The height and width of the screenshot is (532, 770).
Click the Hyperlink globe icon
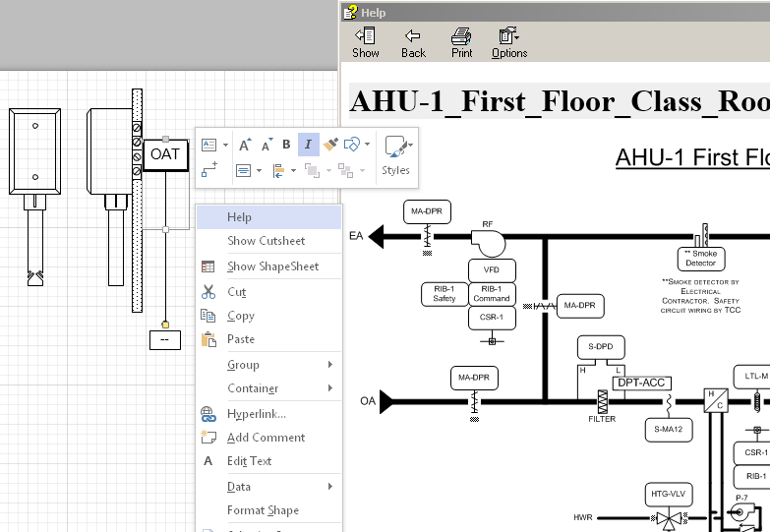208,414
